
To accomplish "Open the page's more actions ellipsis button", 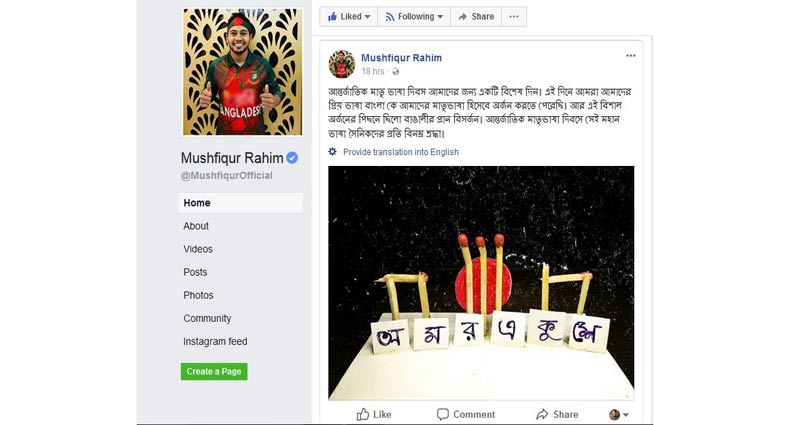I will [514, 17].
